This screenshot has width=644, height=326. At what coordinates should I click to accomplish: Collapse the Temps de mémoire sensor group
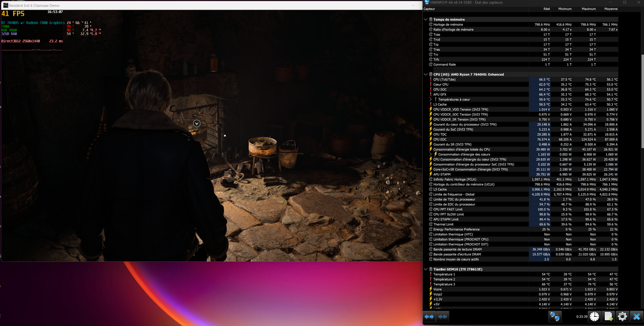click(426, 19)
